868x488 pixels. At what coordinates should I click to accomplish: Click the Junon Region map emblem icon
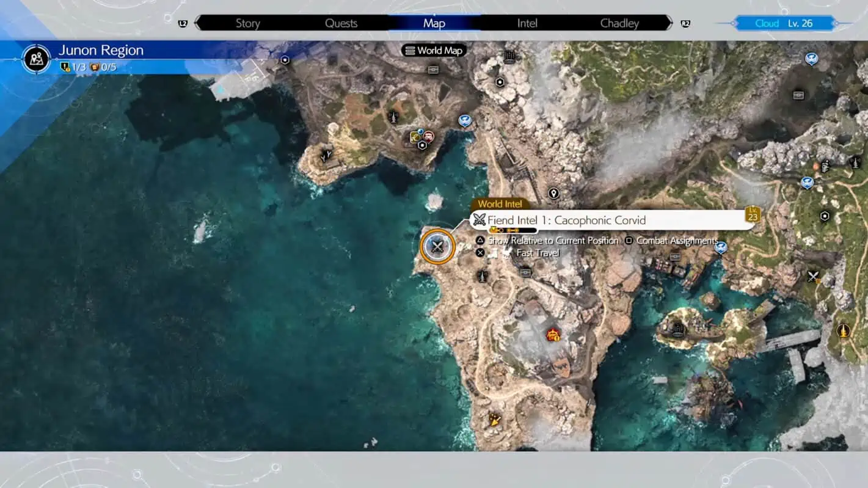(x=36, y=58)
